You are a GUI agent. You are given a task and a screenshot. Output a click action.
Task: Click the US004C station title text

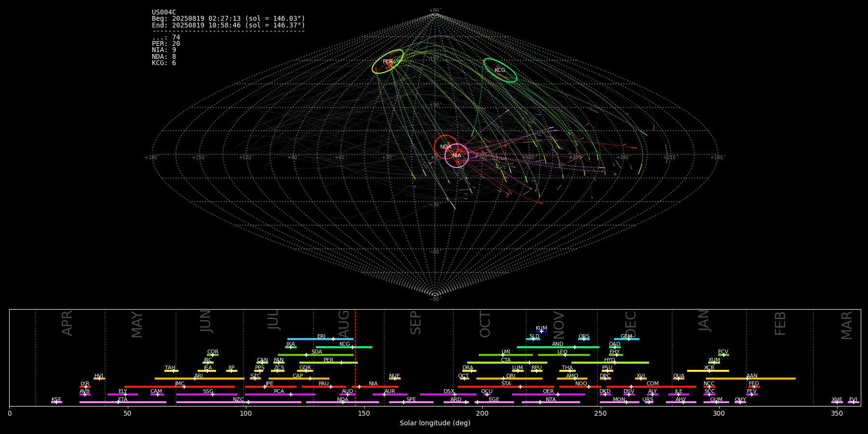pos(164,13)
